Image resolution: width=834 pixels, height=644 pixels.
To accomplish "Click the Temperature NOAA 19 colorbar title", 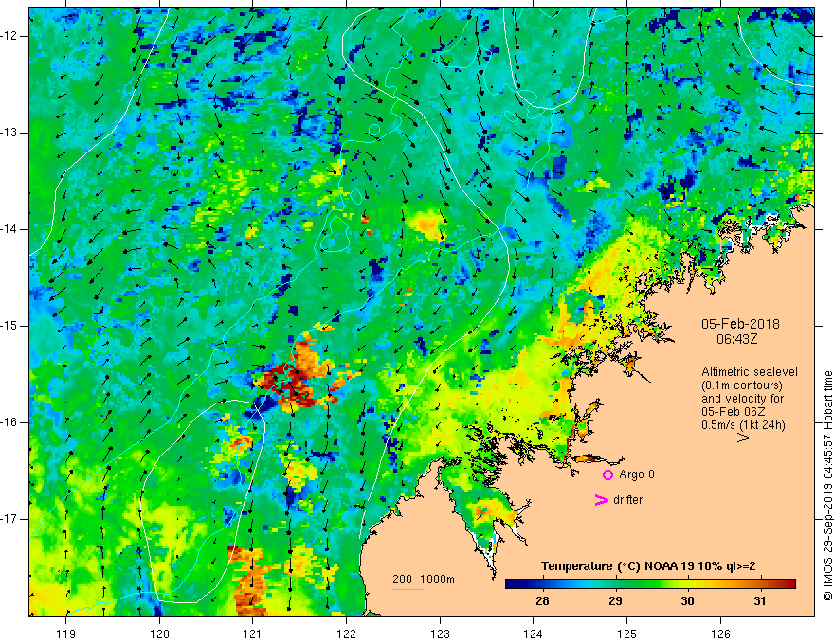I will click(x=648, y=566).
